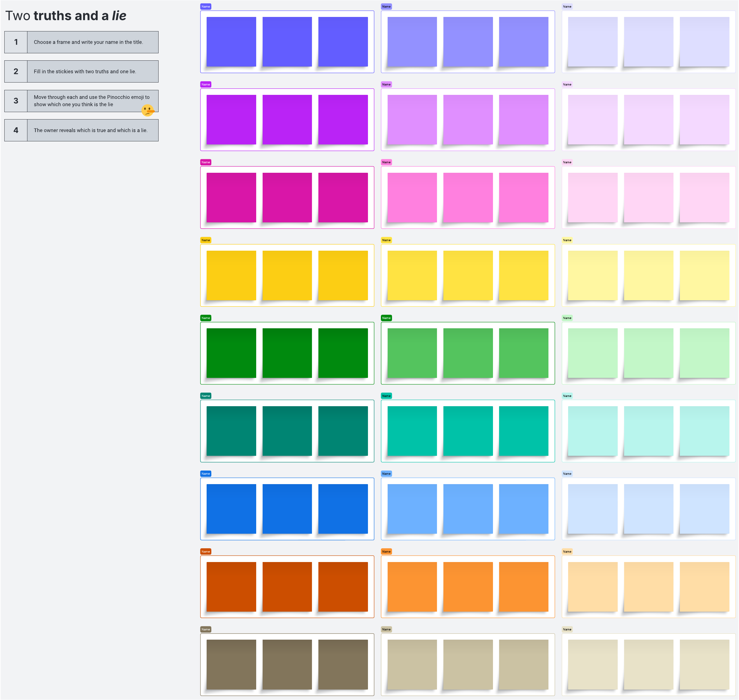739x700 pixels.
Task: Select the Name label of the dark purple-blue frame
Action: [x=206, y=6]
